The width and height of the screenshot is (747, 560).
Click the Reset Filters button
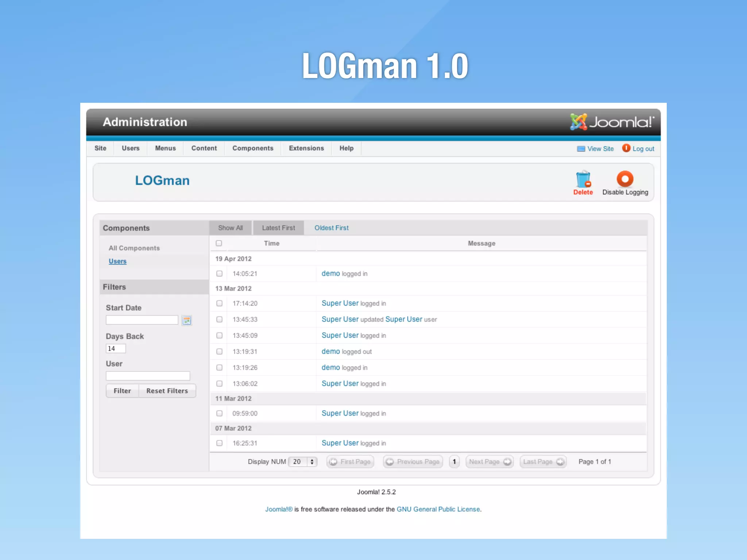point(167,391)
